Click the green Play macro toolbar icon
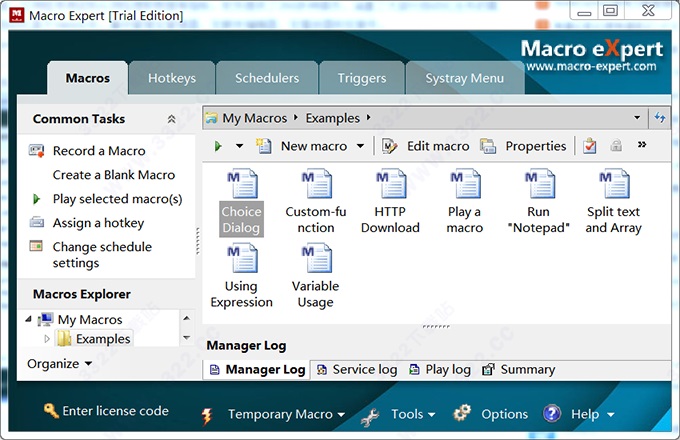680x440 pixels. coord(218,146)
